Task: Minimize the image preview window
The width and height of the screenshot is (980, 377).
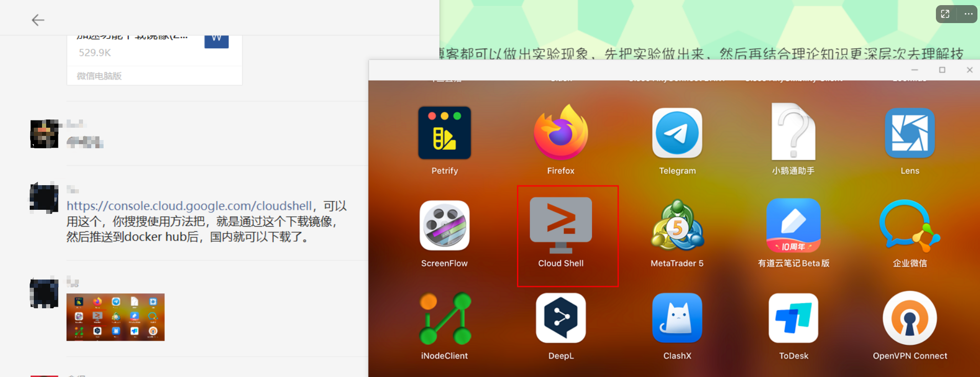Action: tap(914, 70)
